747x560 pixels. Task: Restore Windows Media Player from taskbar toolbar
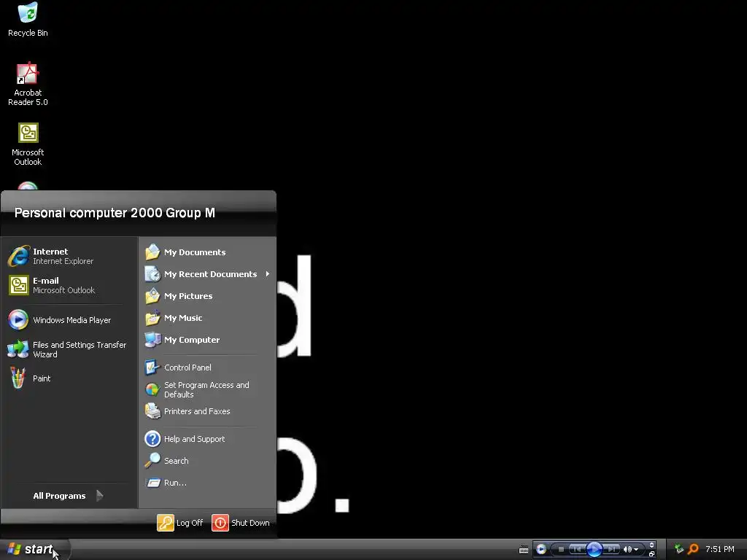[651, 554]
